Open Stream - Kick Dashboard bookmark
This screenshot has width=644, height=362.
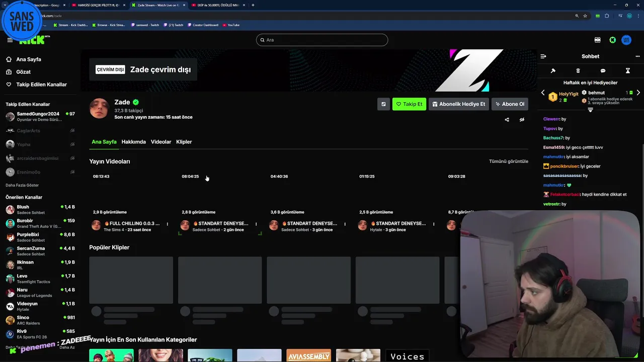point(69,25)
